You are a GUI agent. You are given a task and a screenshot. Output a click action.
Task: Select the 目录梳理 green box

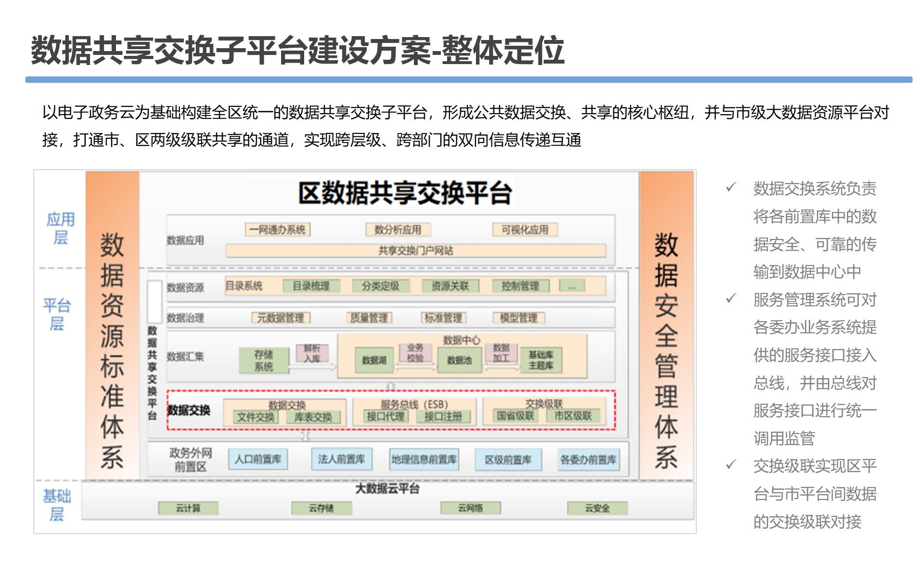click(311, 286)
